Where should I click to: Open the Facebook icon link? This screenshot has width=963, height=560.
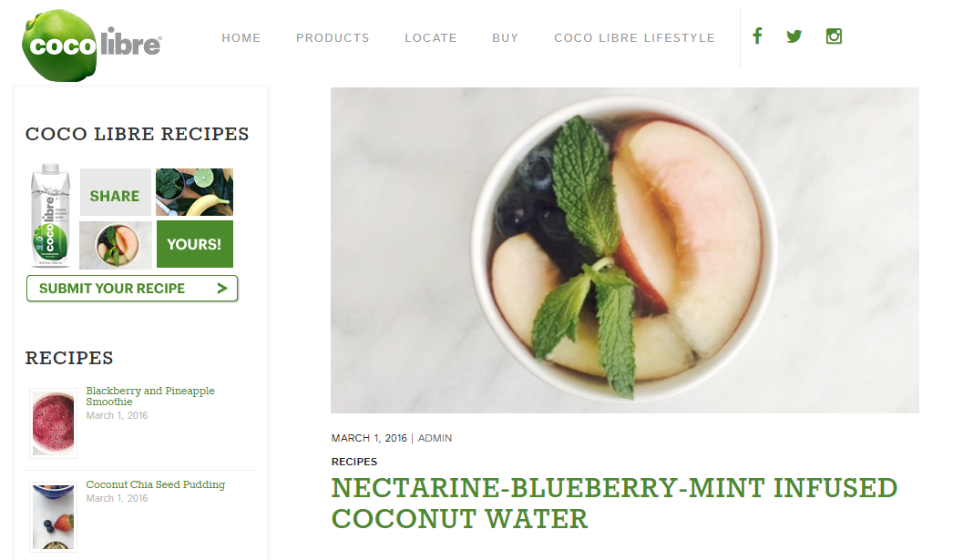[x=757, y=36]
